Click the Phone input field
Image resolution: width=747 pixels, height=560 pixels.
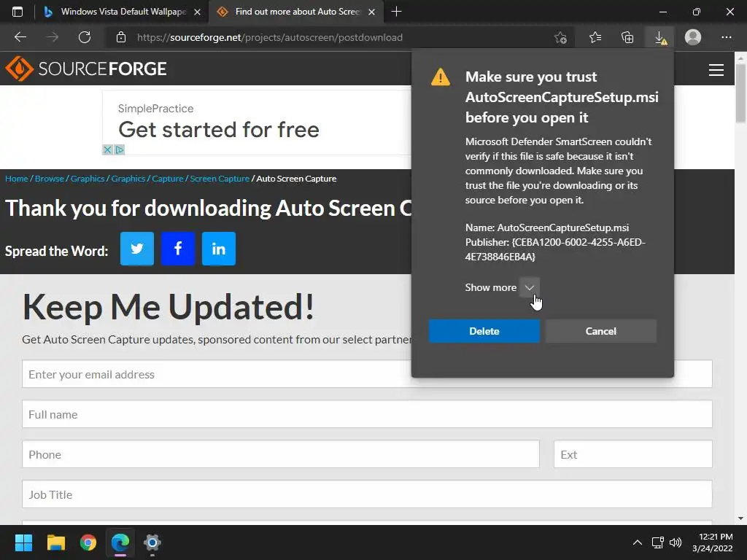(281, 454)
